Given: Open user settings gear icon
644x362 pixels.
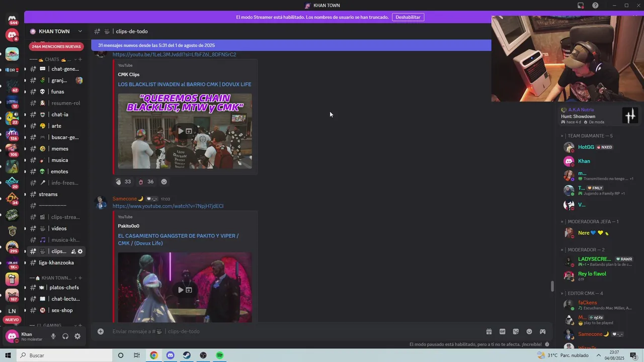Looking at the screenshot, I should click(77, 336).
